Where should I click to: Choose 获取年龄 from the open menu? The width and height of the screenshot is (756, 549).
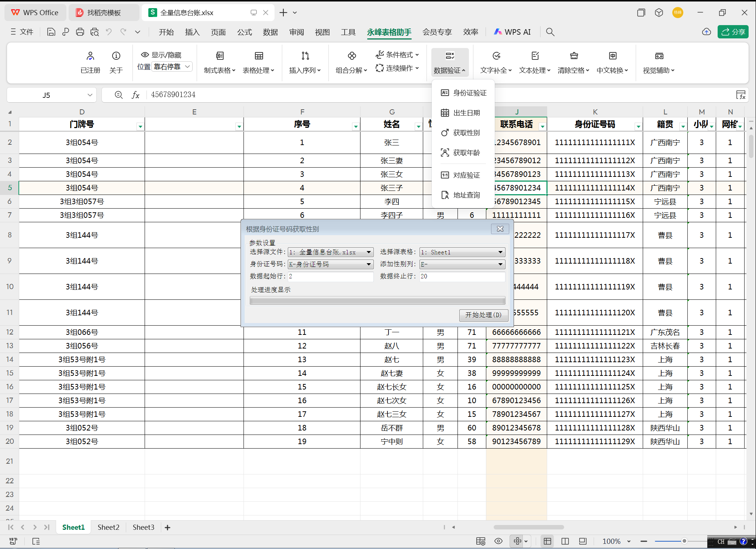(x=467, y=152)
